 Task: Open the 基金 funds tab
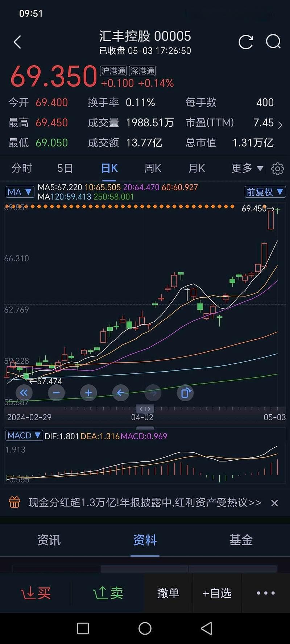pyautogui.click(x=241, y=540)
